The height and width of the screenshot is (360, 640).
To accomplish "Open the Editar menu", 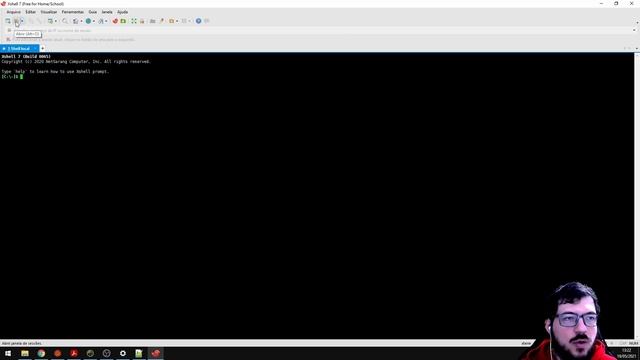I will [x=31, y=12].
